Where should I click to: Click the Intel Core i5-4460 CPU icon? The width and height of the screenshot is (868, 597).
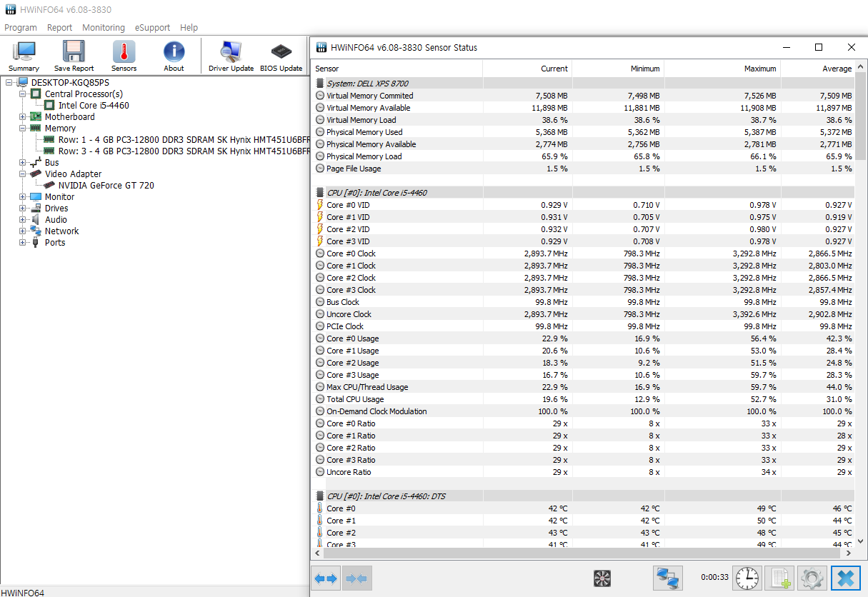pyautogui.click(x=49, y=105)
